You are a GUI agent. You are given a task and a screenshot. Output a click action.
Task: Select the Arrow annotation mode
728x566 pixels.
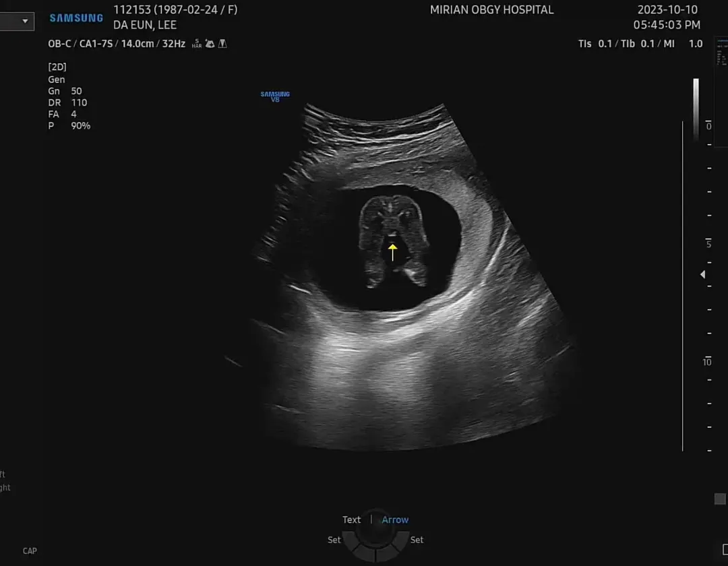pos(395,520)
